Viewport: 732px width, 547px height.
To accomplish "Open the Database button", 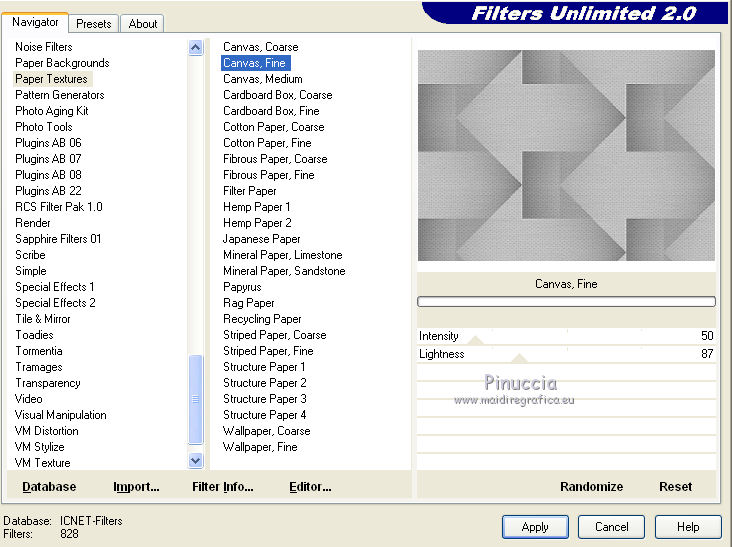I will [49, 486].
